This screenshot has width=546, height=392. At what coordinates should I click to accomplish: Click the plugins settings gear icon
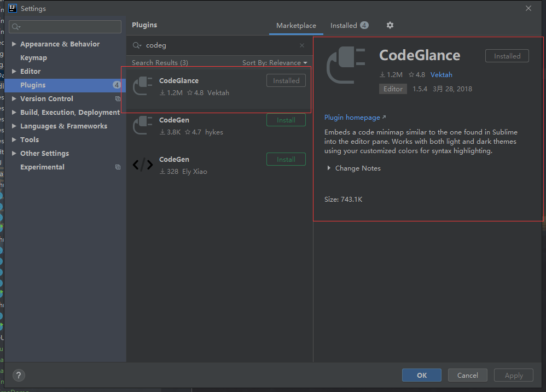(390, 25)
